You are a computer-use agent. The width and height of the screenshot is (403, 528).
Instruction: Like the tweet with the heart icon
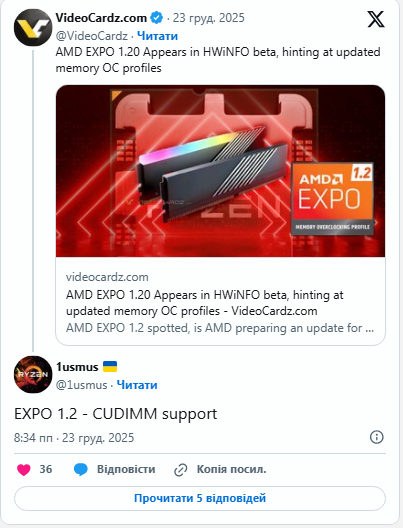tap(24, 469)
